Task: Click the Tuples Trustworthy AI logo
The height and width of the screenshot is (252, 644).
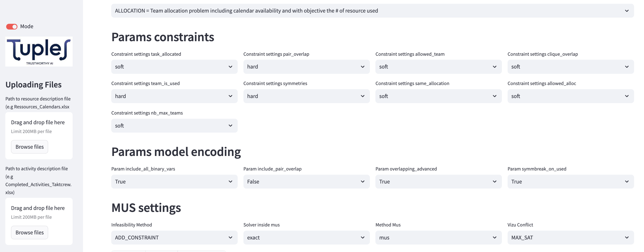Action: tap(39, 52)
